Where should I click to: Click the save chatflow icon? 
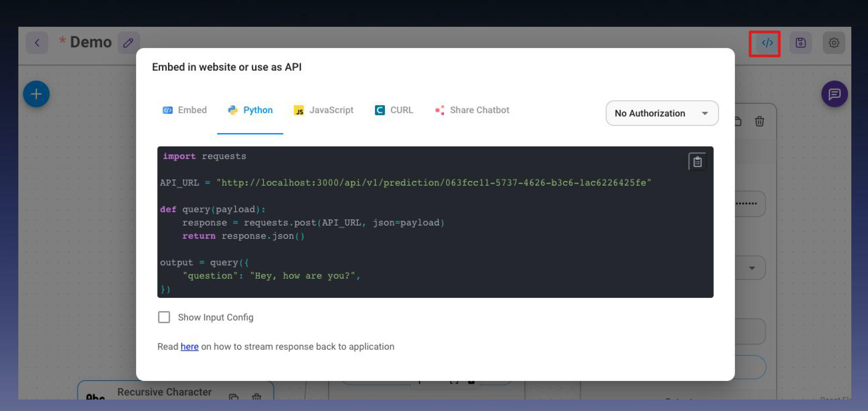click(x=800, y=43)
